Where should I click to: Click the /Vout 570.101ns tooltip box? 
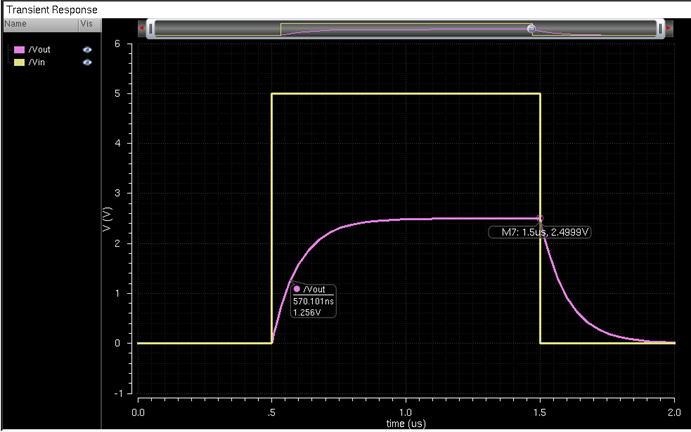[313, 300]
